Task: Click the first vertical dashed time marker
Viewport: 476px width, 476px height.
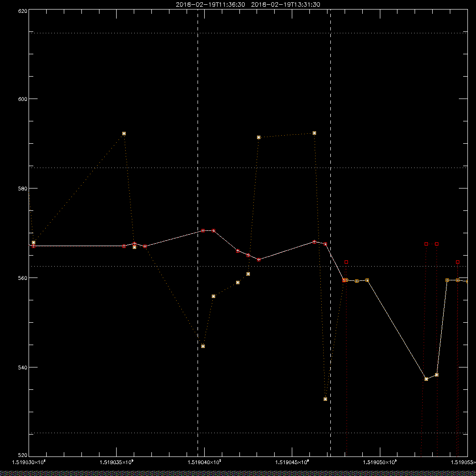Action: coord(198,233)
